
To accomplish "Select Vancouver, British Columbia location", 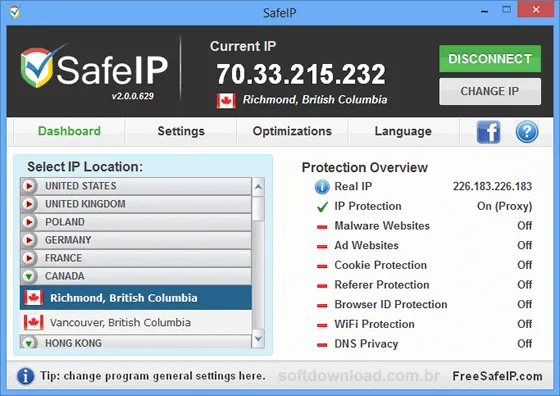I will click(x=136, y=322).
